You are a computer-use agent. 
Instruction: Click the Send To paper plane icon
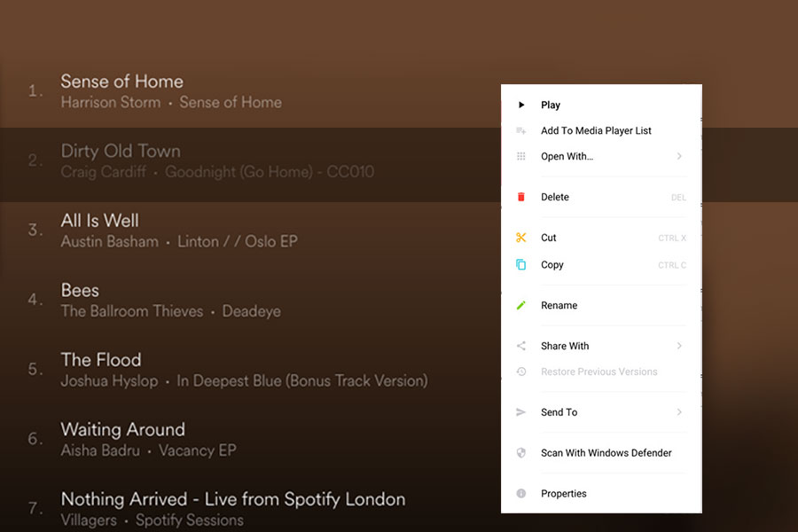(521, 412)
